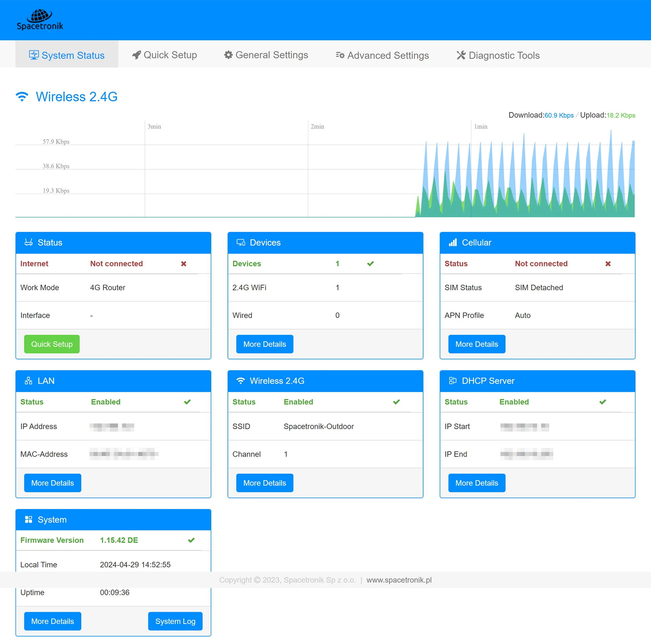Click the SSID Spacetronik-Outdoor value
This screenshot has width=651, height=644.
click(318, 426)
